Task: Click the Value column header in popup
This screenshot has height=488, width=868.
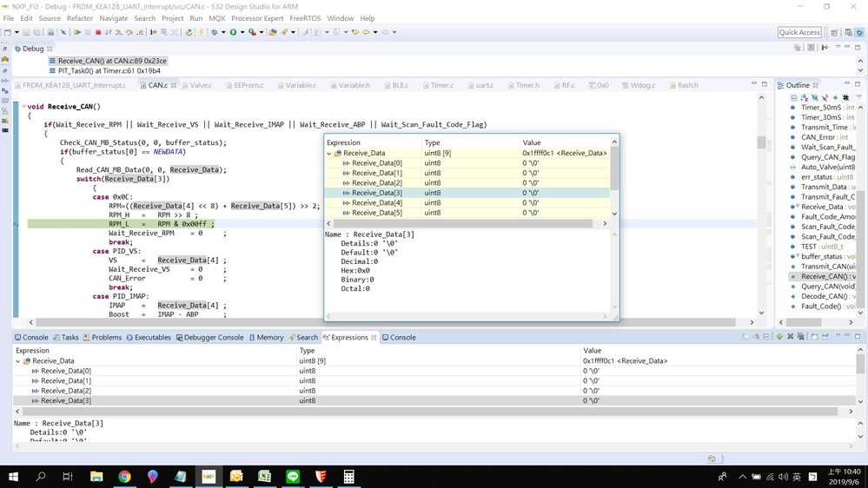Action: coord(564,142)
